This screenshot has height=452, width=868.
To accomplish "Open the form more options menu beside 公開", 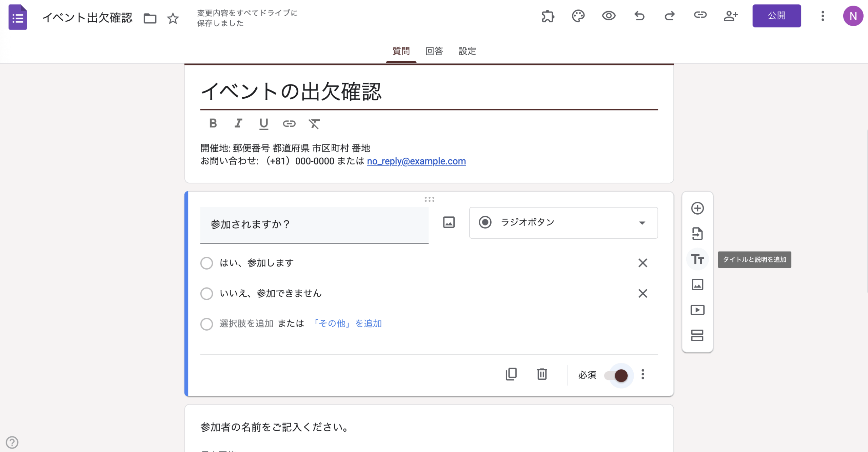I will tap(822, 16).
